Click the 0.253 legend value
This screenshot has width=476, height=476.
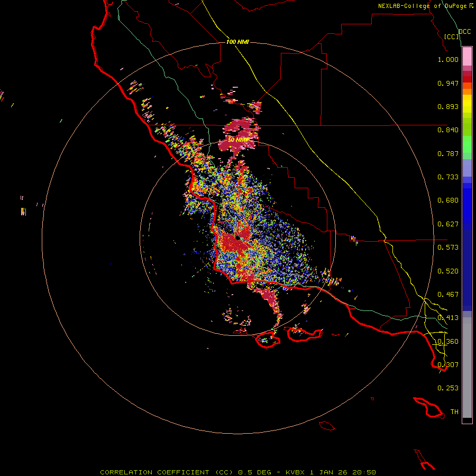point(448,388)
